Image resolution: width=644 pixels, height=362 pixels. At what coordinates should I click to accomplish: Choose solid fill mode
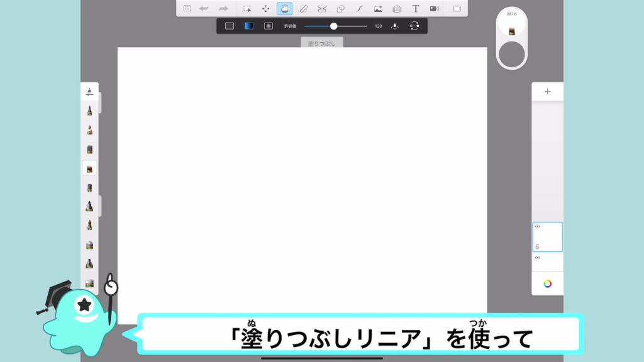[230, 26]
